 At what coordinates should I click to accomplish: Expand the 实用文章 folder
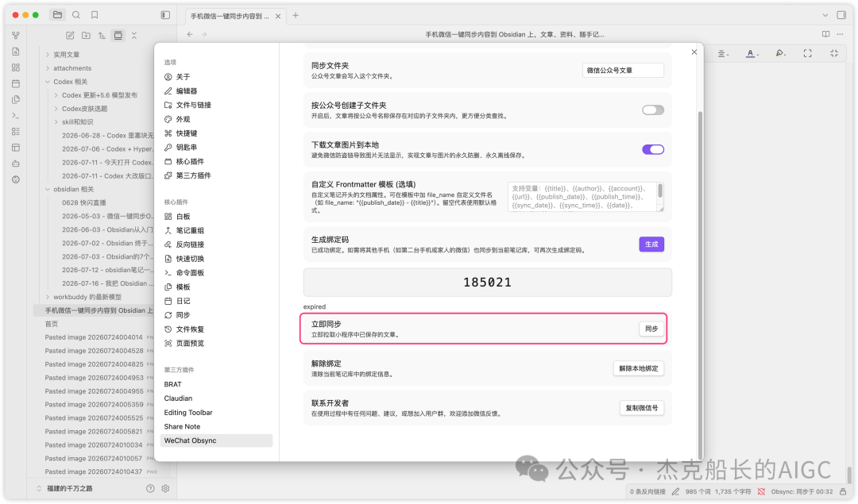coord(48,55)
